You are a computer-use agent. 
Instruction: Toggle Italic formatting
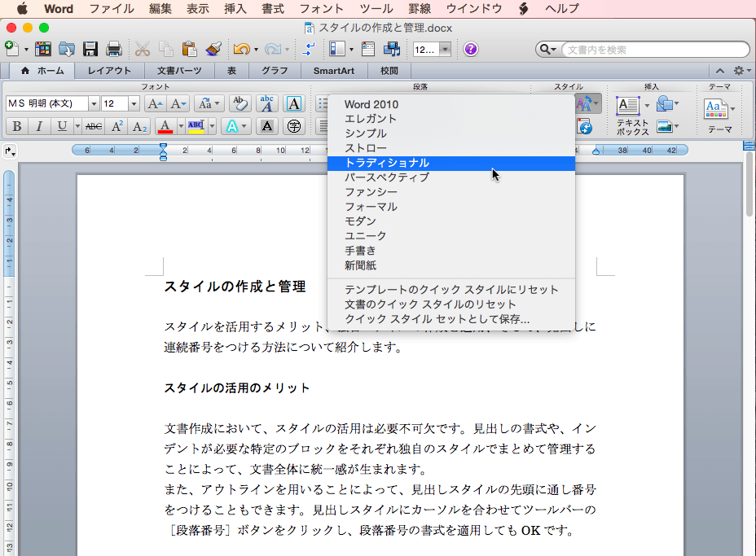point(39,126)
